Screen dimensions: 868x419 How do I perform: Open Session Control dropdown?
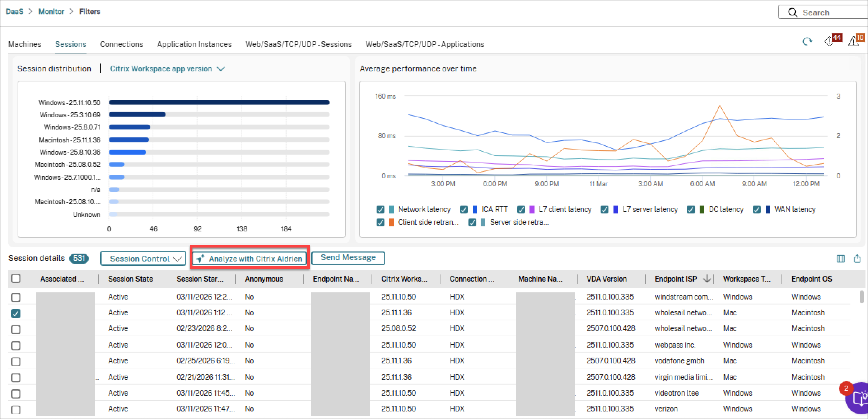point(143,259)
